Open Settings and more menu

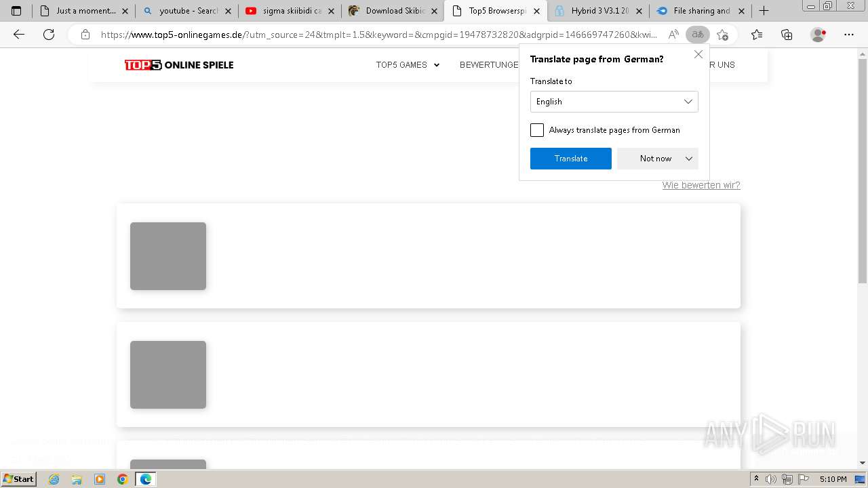tap(849, 35)
